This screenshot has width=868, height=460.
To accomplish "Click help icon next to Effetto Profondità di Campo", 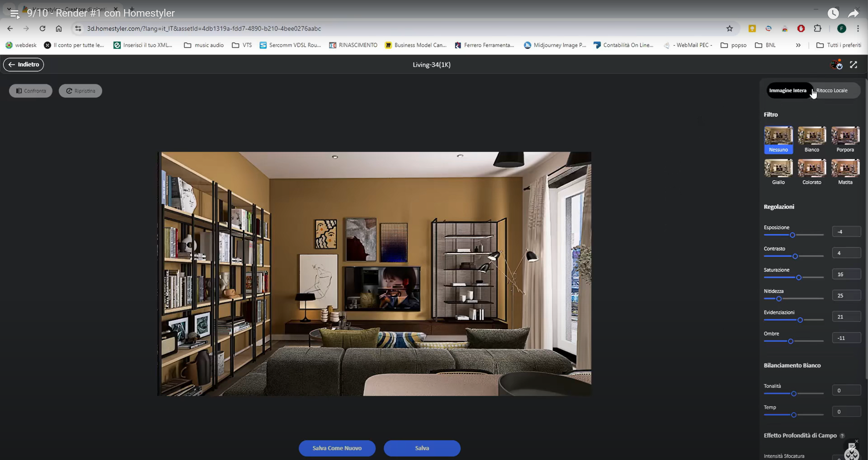I will (x=842, y=436).
